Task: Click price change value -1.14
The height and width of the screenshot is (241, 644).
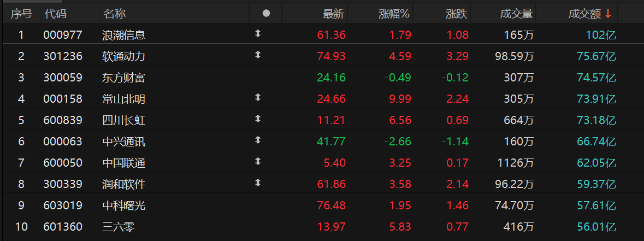Action: (455, 142)
